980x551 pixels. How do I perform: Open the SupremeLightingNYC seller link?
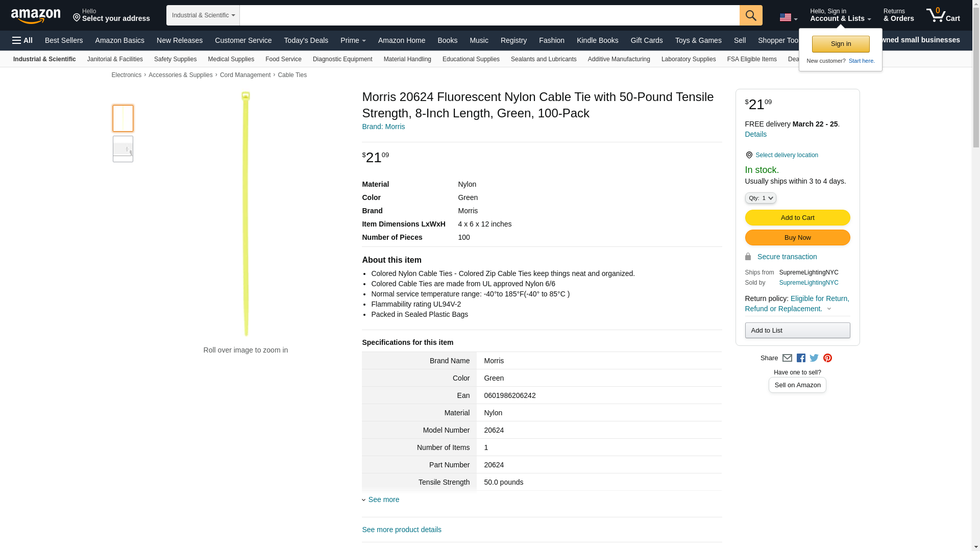[808, 283]
